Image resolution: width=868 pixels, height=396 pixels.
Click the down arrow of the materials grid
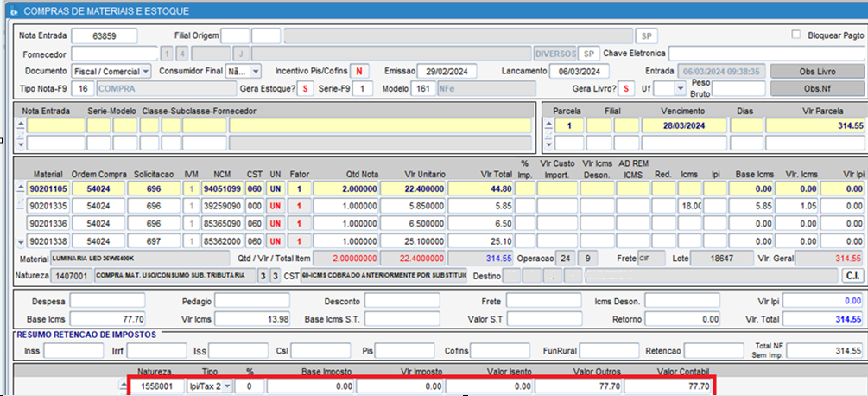(x=21, y=241)
